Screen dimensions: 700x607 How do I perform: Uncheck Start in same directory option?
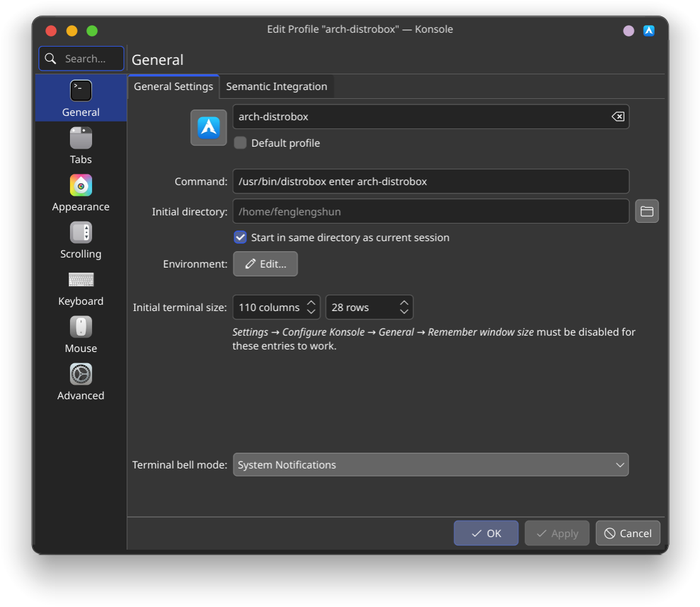pos(240,237)
